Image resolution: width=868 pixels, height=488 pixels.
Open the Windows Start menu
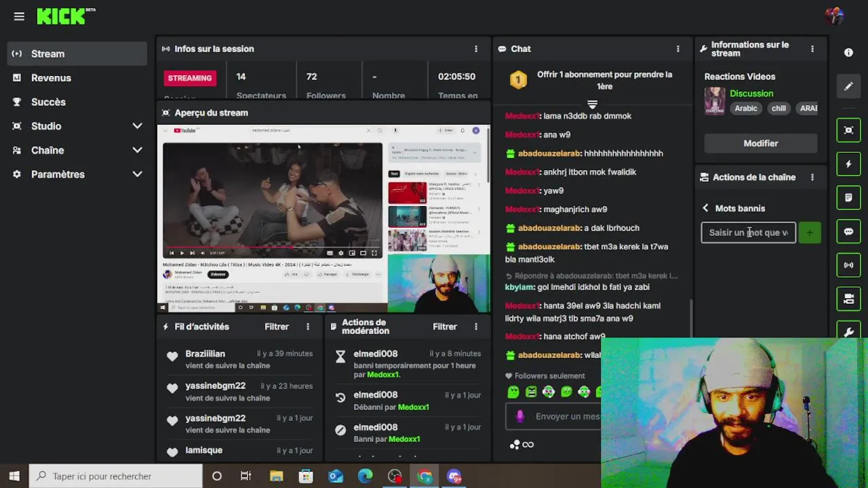tap(14, 476)
